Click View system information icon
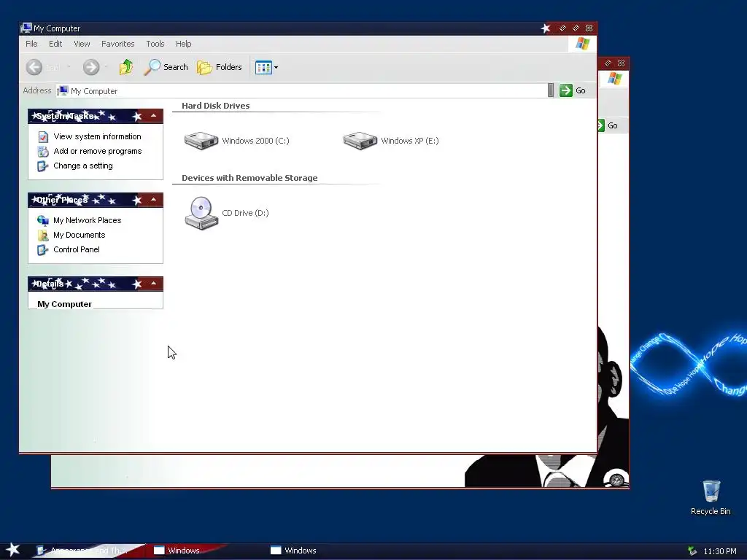Screen dimensions: 747x560 [43, 136]
